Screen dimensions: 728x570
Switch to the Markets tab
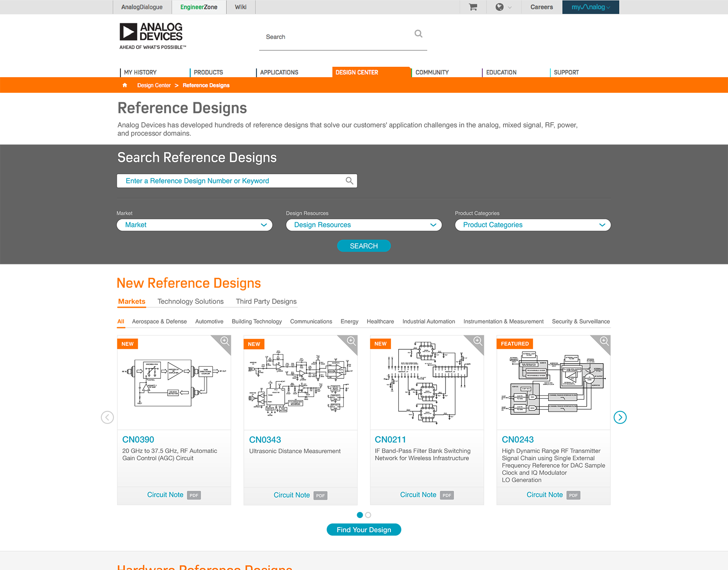click(132, 301)
